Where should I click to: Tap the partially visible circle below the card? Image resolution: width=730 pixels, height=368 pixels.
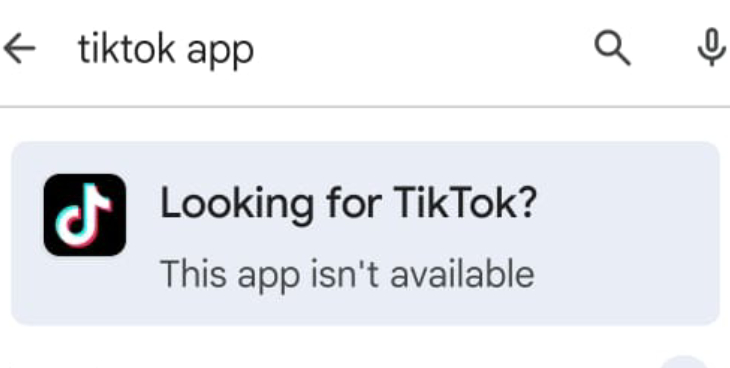pos(684,362)
